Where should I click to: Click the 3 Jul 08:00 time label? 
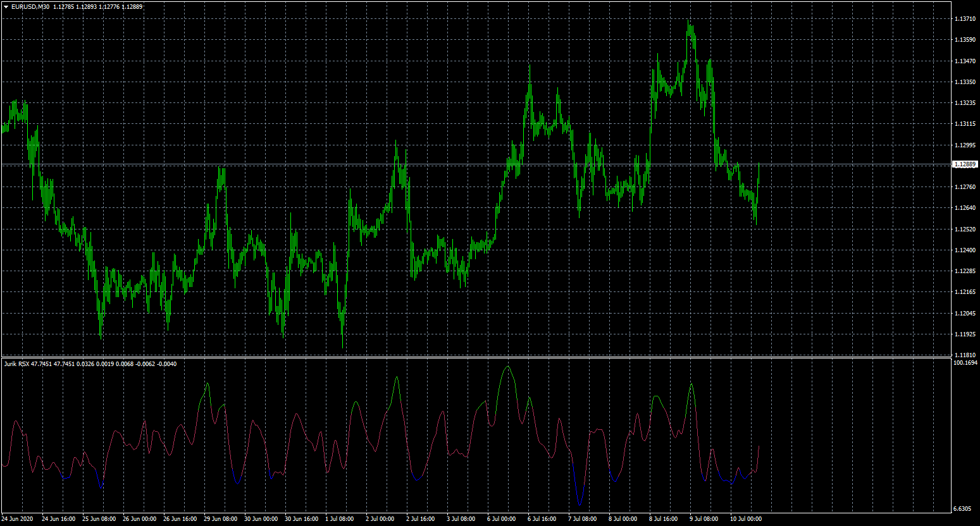point(462,519)
